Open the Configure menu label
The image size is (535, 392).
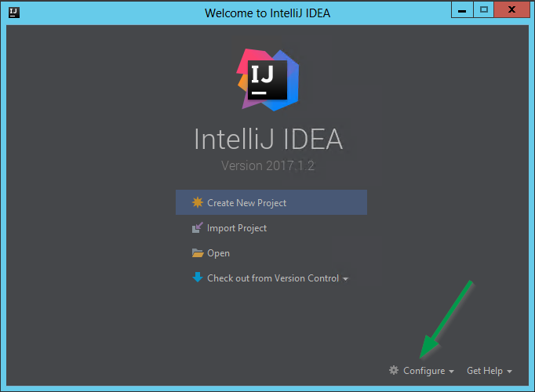click(x=424, y=371)
